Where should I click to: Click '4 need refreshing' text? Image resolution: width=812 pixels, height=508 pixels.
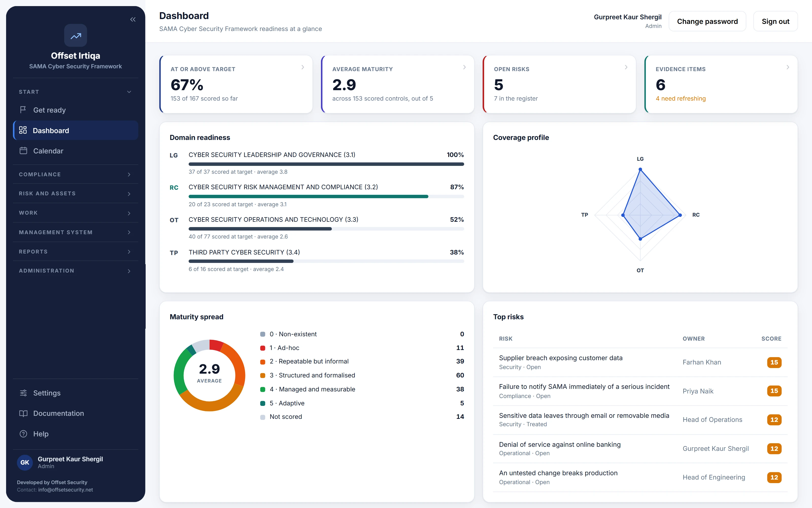681,99
